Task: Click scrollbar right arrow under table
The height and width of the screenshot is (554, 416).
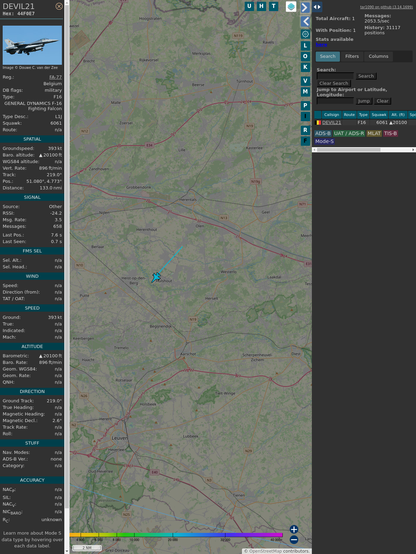Action: coord(413,150)
